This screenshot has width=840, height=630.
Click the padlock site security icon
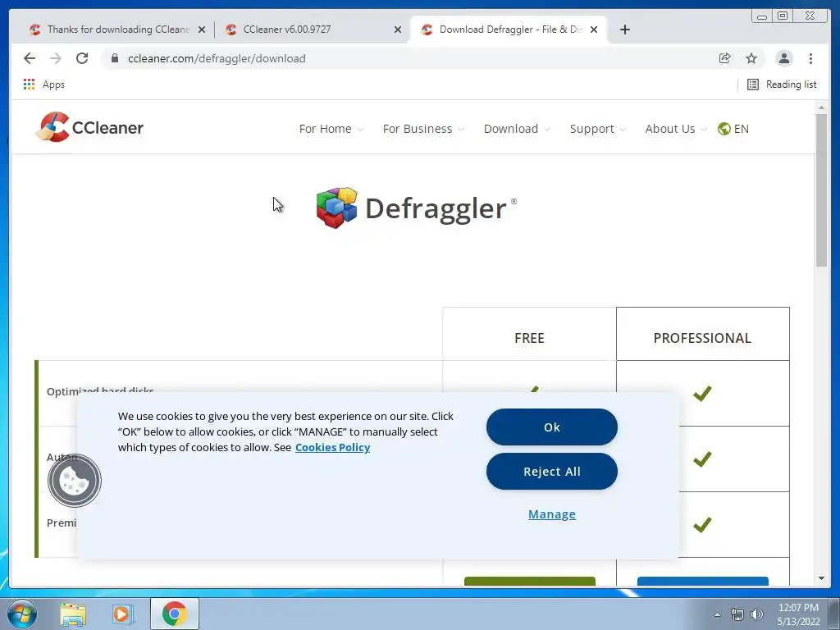click(x=115, y=58)
